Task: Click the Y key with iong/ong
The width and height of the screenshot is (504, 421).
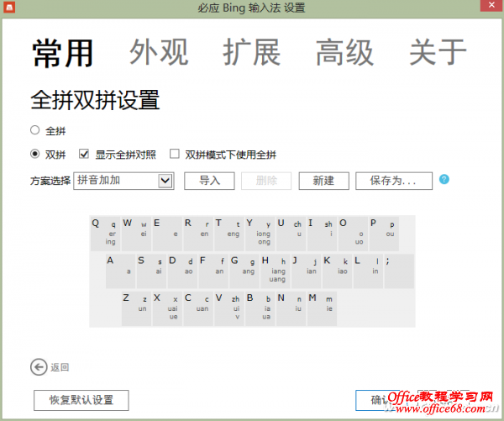Action: click(x=260, y=234)
